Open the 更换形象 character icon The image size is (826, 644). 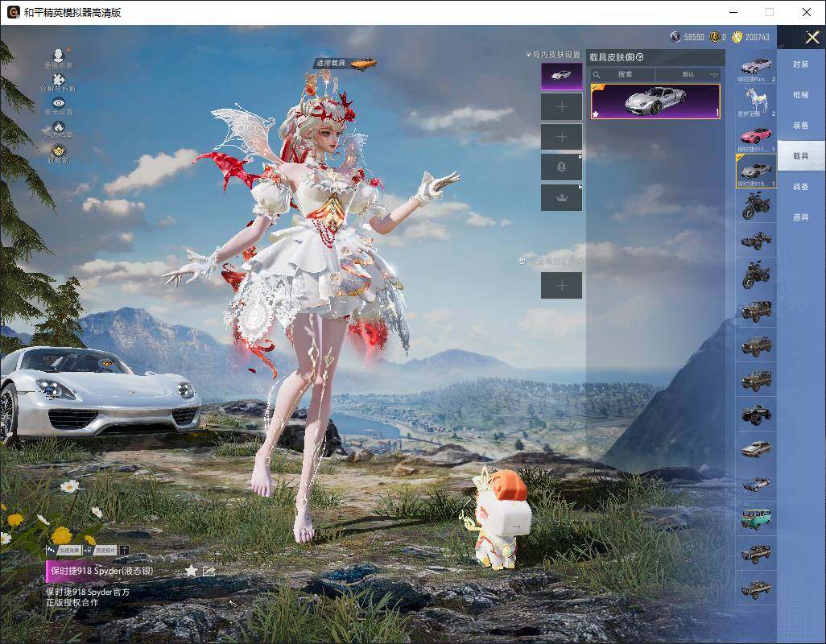click(x=59, y=55)
